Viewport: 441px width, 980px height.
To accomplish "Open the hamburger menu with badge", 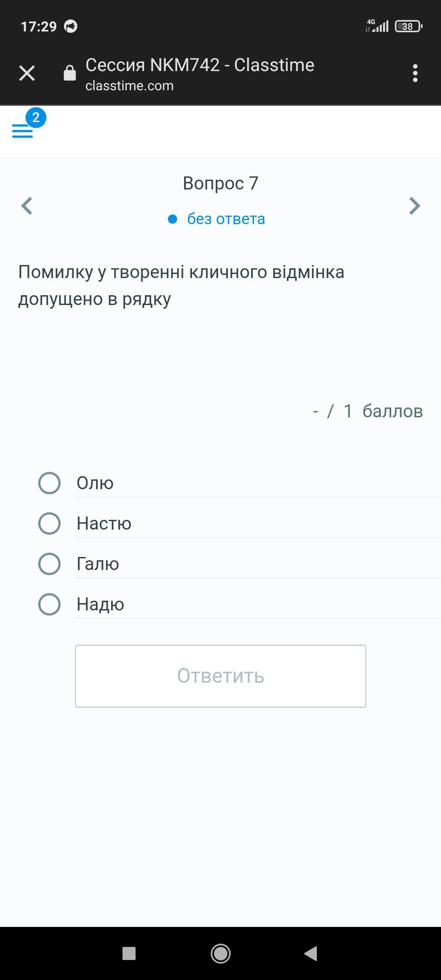I will click(x=22, y=131).
